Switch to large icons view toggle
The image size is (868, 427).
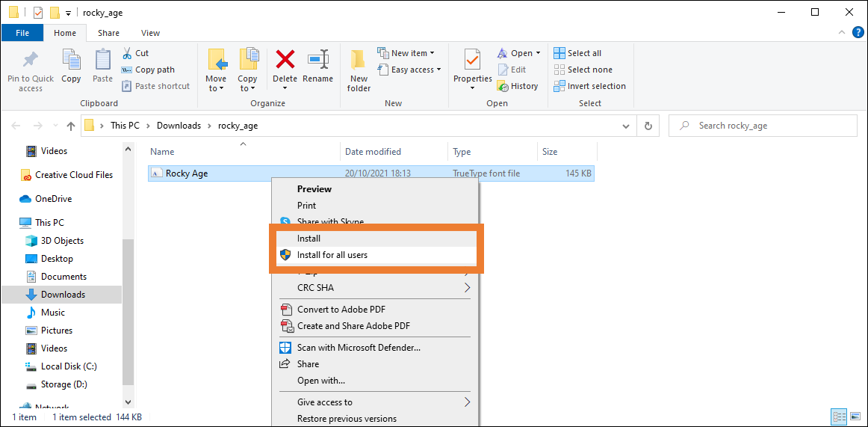click(855, 417)
